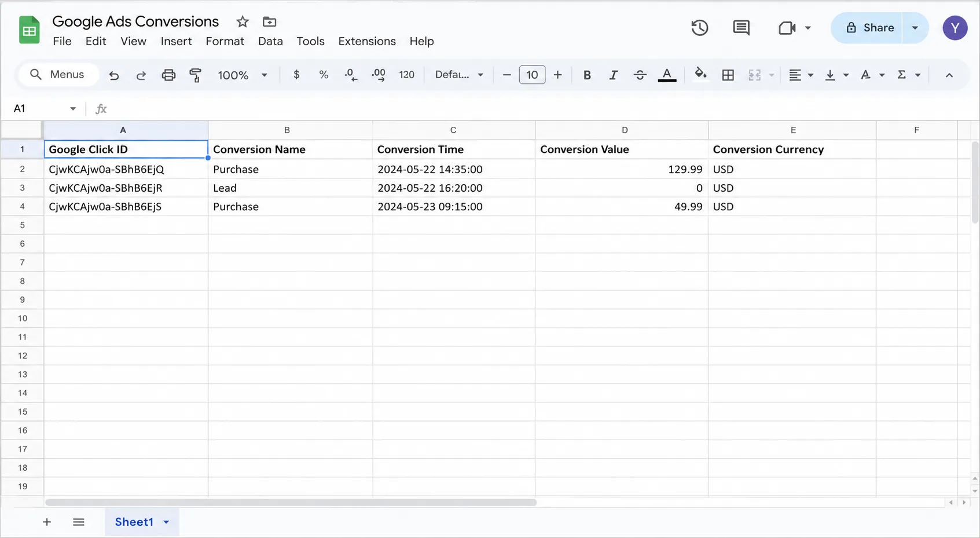Open the text color picker
This screenshot has height=538, width=980.
click(667, 75)
